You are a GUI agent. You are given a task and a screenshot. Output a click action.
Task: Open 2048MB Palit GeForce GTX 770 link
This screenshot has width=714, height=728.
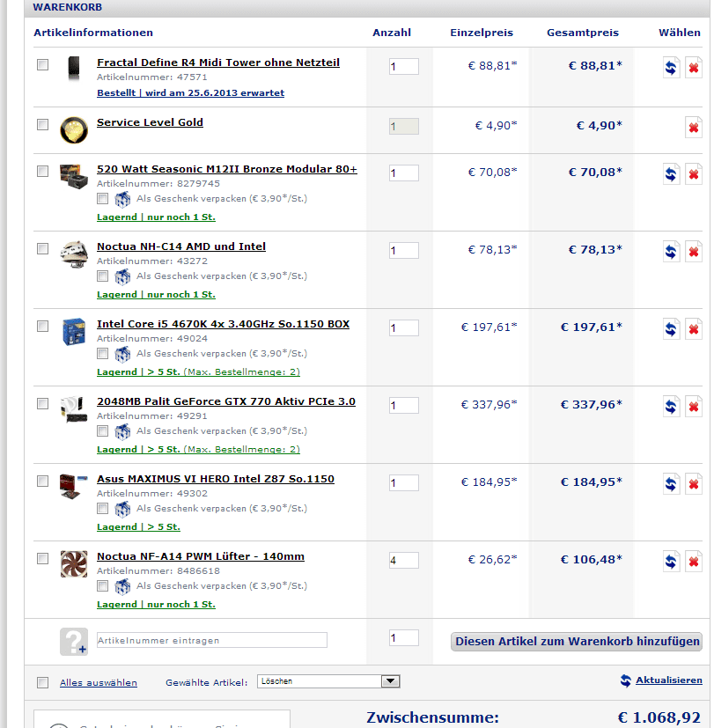pos(226,402)
